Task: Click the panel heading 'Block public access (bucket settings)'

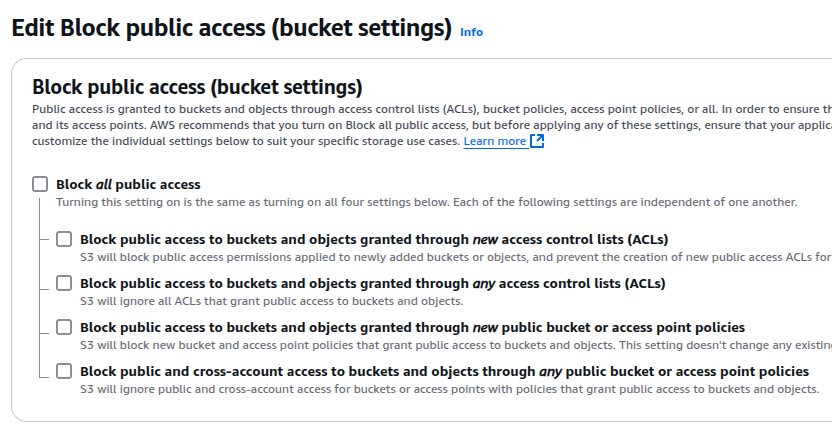Action: pos(197,87)
